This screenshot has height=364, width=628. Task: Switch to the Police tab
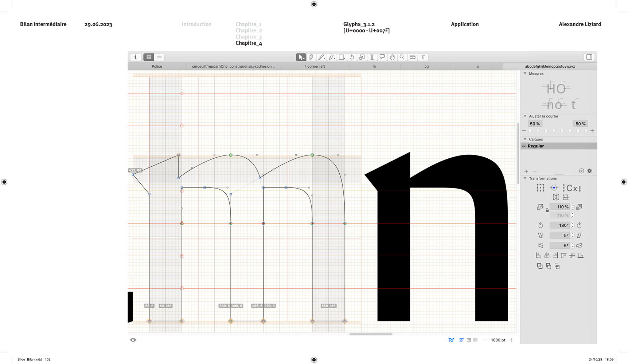157,67
